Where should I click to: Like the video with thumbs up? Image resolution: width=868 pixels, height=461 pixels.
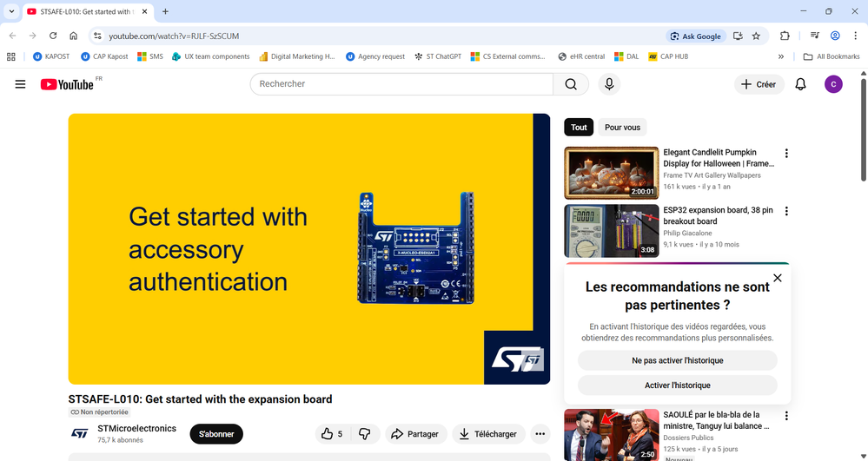coord(332,434)
